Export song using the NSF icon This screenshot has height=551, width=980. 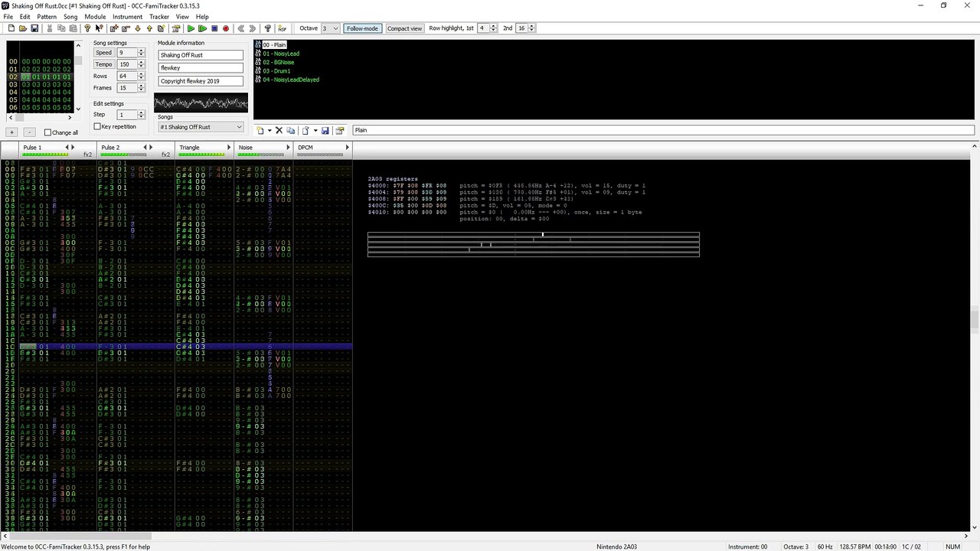(x=282, y=28)
